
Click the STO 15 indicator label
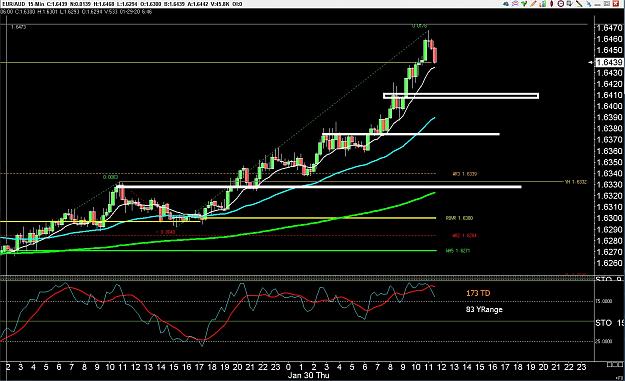(x=610, y=323)
